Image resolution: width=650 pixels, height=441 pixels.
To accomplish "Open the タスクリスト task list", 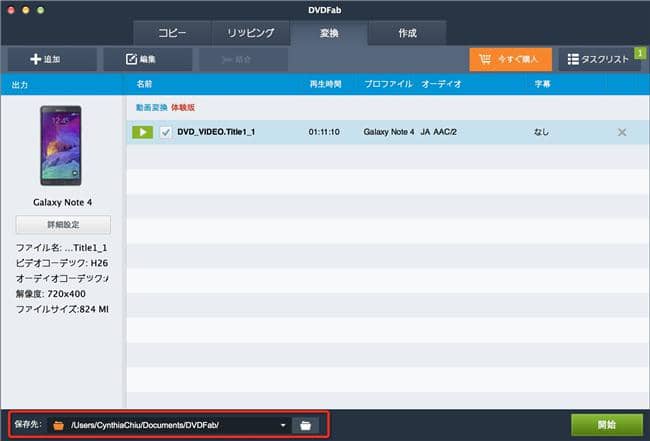I will coord(597,59).
